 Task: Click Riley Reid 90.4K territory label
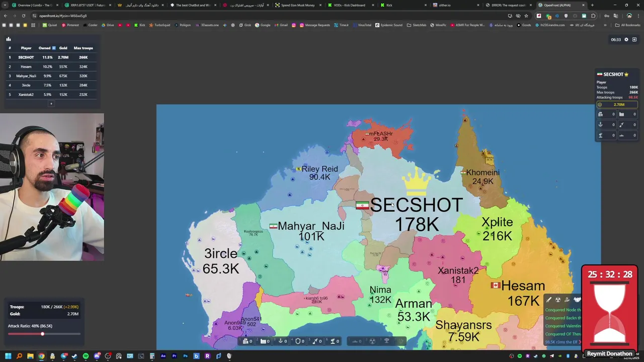(319, 172)
